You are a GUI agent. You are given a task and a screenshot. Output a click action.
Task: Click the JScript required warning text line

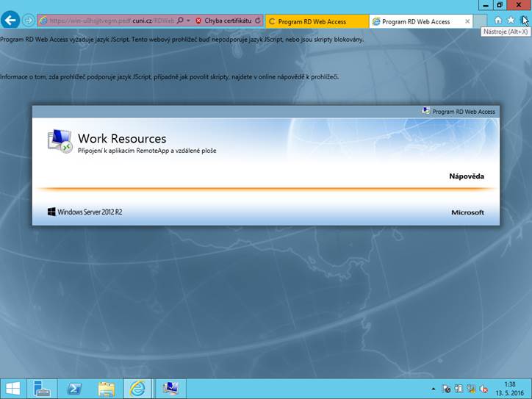click(181, 40)
